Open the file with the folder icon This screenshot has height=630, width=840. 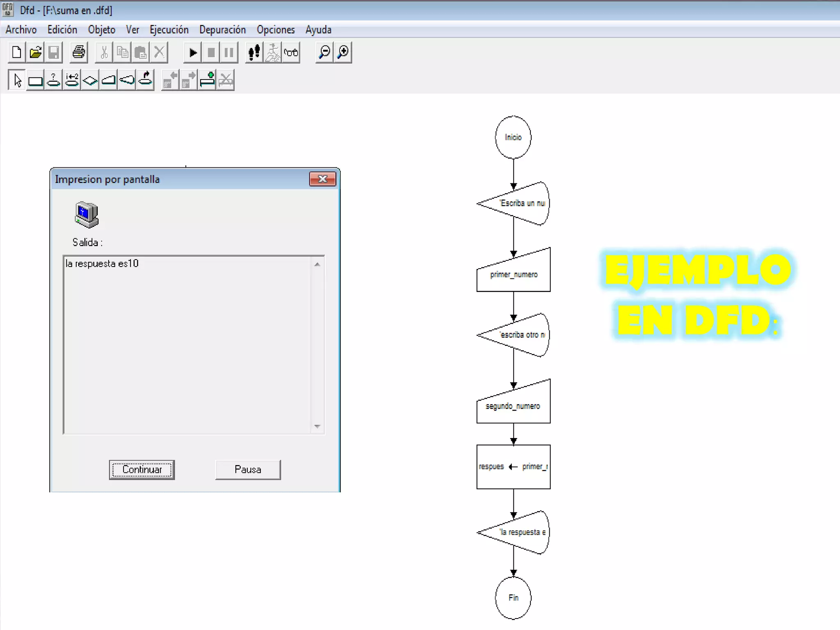click(x=36, y=52)
